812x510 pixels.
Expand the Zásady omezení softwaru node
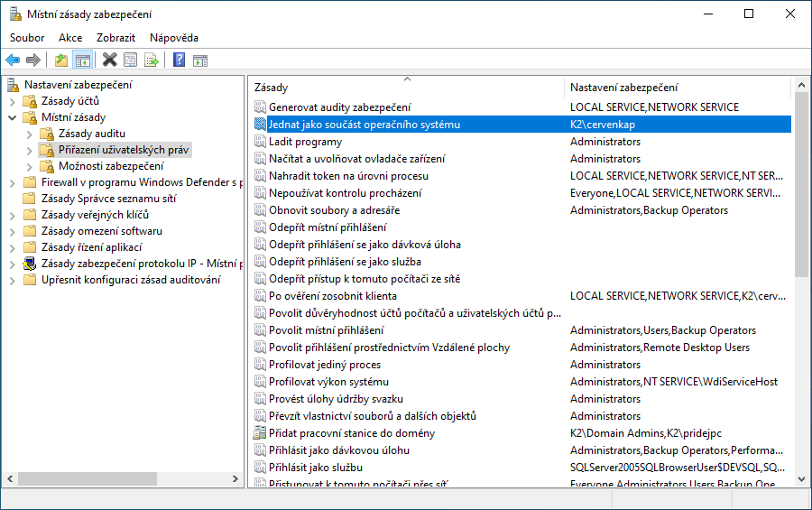pos(13,232)
